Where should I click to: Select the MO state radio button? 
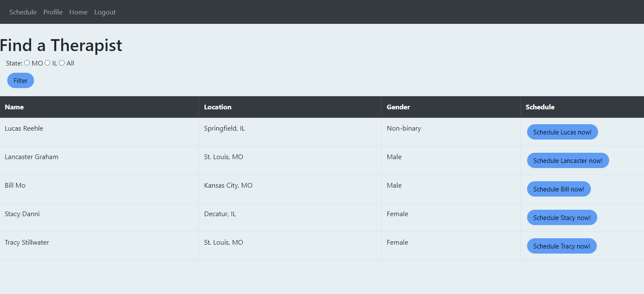coord(27,63)
